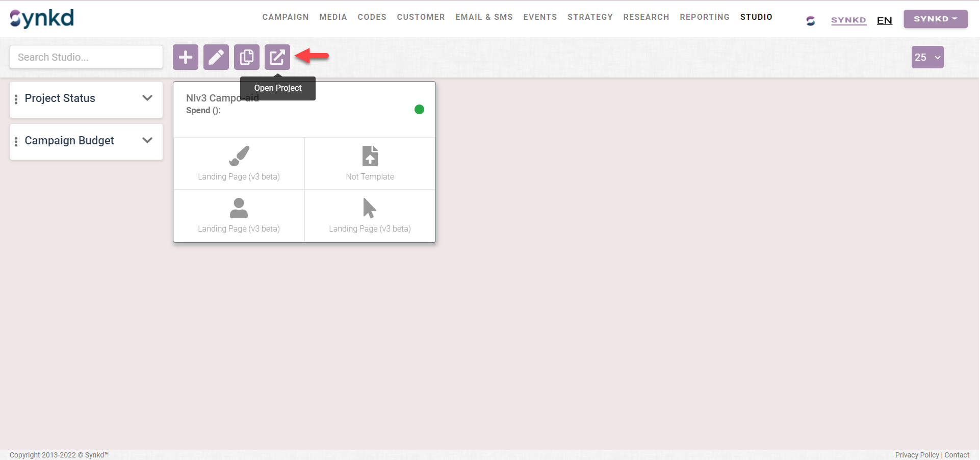The height and width of the screenshot is (460, 980).
Task: Open the SYNKD account dropdown menu
Action: point(935,19)
